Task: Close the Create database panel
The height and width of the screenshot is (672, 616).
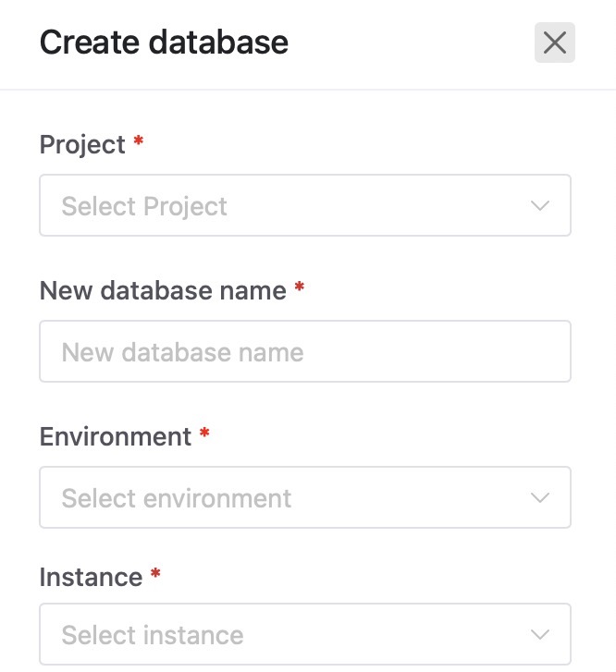Action: coord(554,43)
